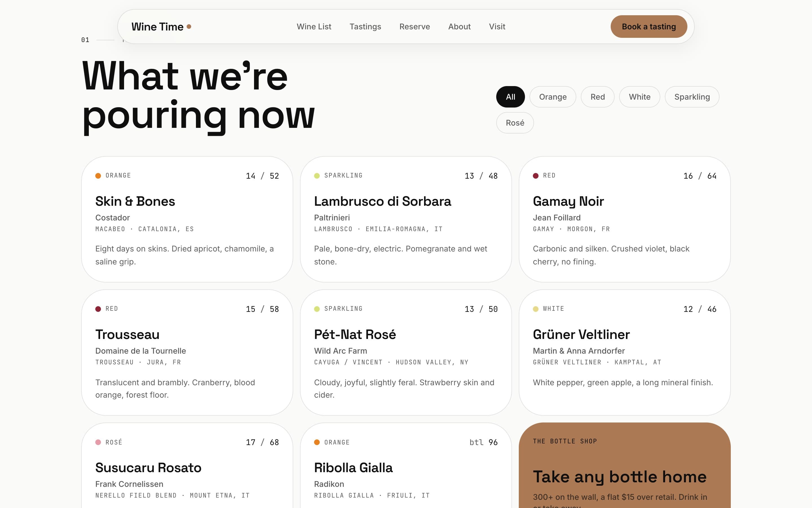Open the Grüner Veltliner wine card
The height and width of the screenshot is (508, 812).
click(625, 352)
